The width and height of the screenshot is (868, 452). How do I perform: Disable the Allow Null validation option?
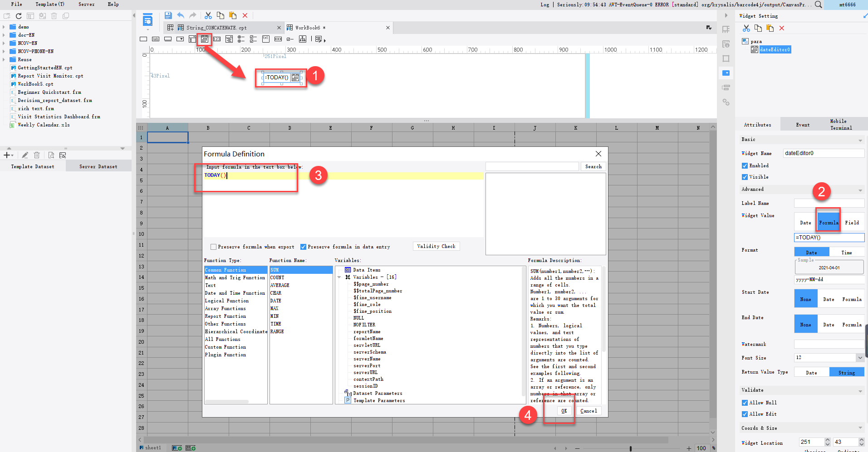click(x=745, y=403)
